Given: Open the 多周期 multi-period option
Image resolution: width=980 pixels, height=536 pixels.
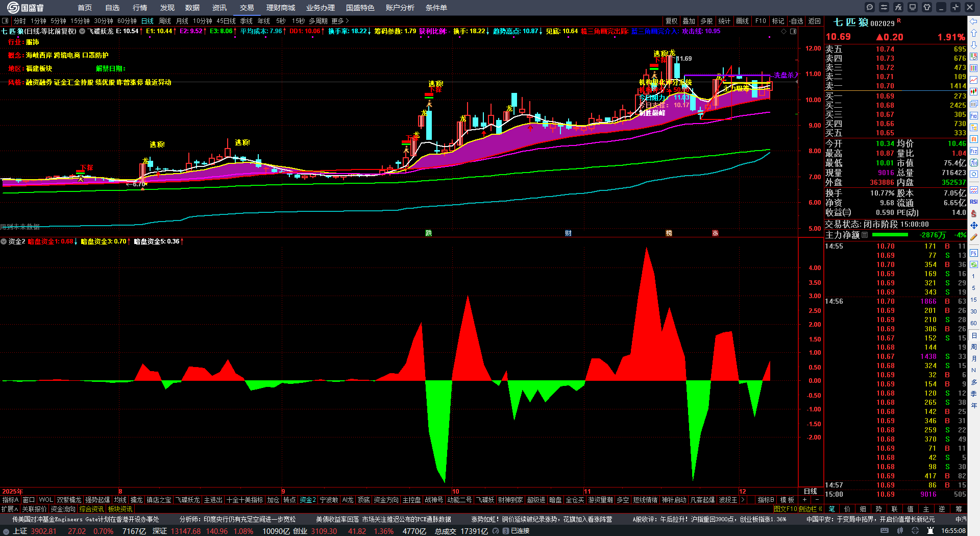Looking at the screenshot, I should [318, 21].
